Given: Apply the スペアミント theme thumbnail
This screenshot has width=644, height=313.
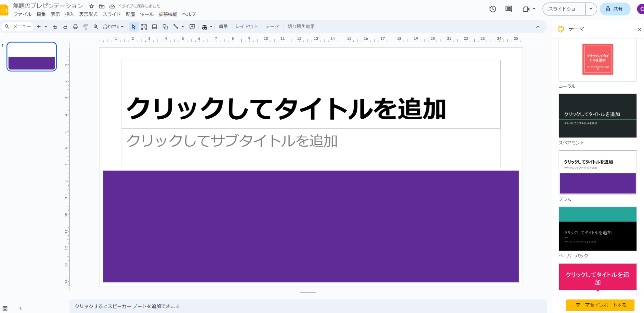Looking at the screenshot, I should 598,116.
